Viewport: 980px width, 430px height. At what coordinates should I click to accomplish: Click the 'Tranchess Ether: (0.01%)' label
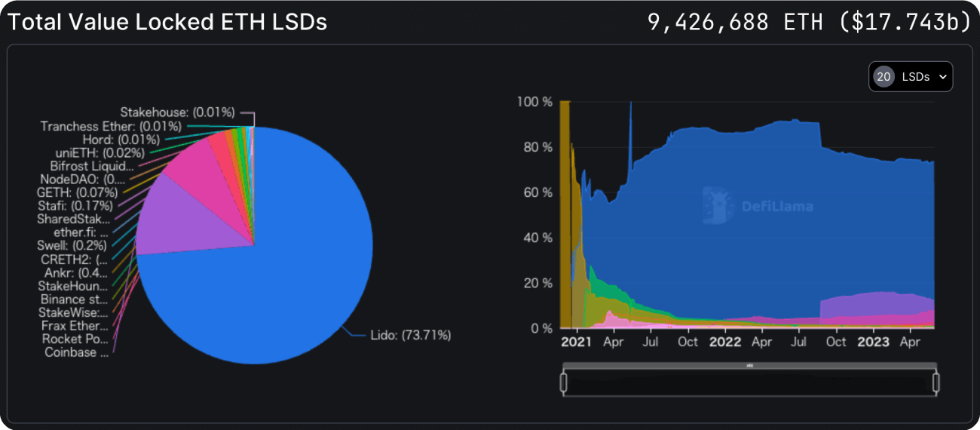click(111, 126)
